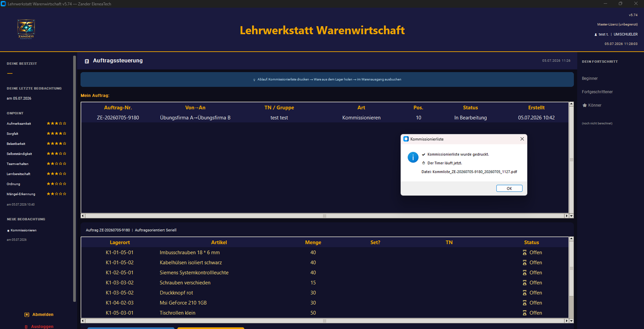Sort positions by Artikel column header

(x=219, y=242)
